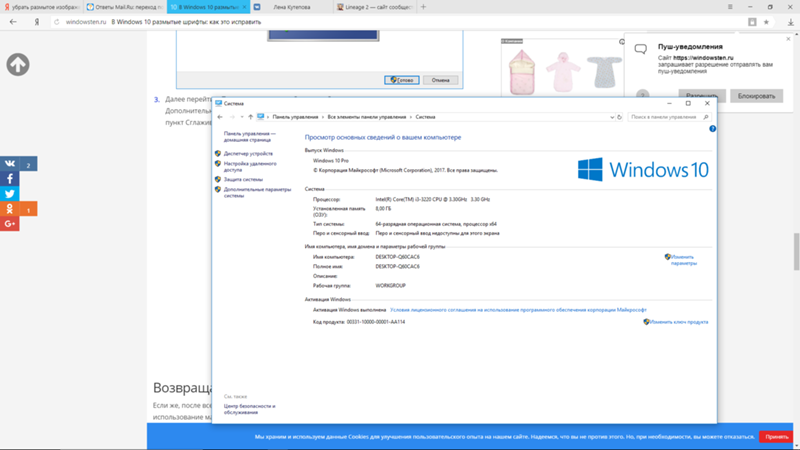Open pink baby overall ad thumbnail

coord(563,72)
